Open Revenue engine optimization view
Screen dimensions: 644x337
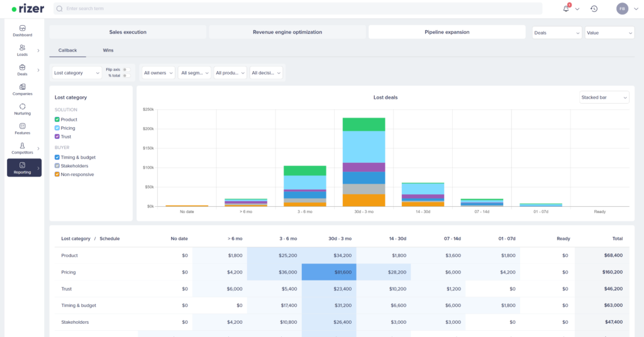287,32
